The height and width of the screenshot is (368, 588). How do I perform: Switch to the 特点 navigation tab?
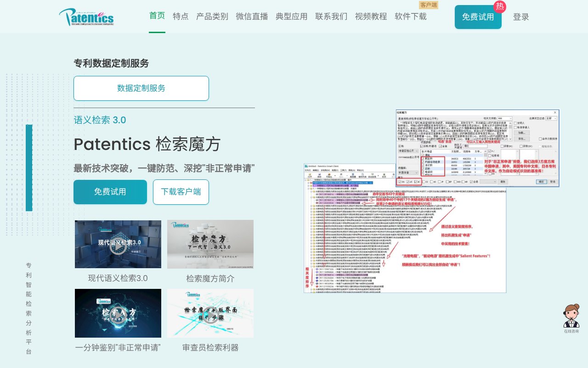tap(181, 16)
